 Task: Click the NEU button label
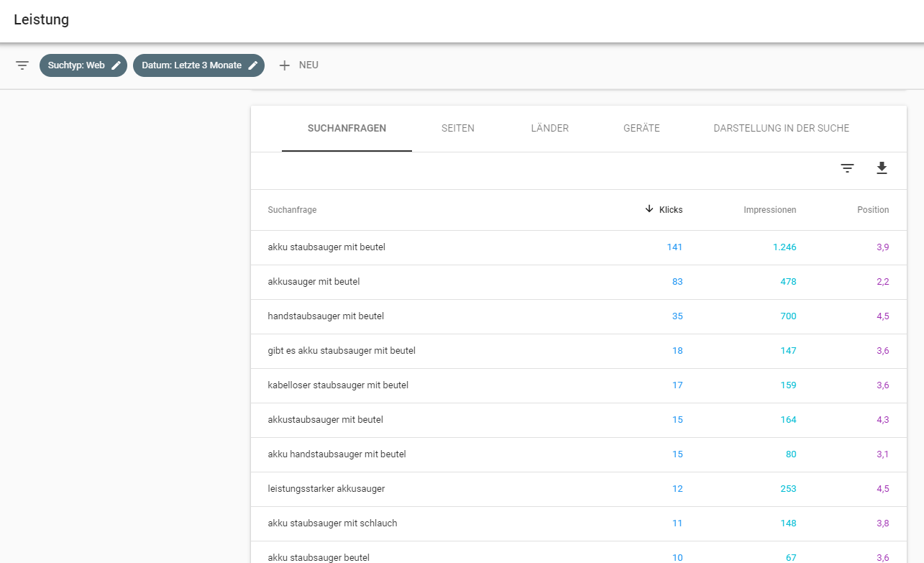tap(308, 65)
